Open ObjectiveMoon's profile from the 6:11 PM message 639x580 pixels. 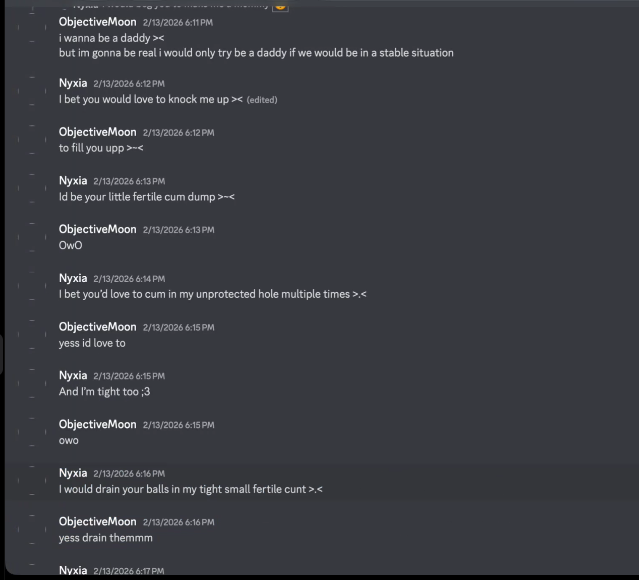tap(97, 22)
